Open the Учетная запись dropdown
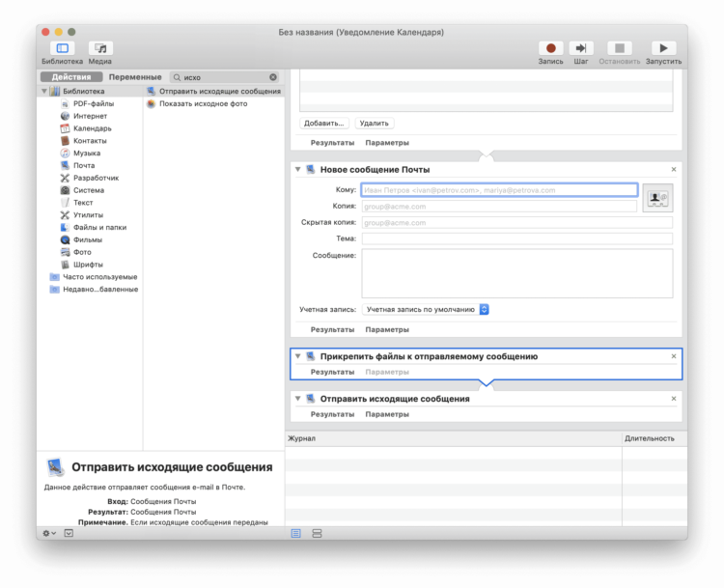Screen dimensions: 724x588 pos(426,310)
